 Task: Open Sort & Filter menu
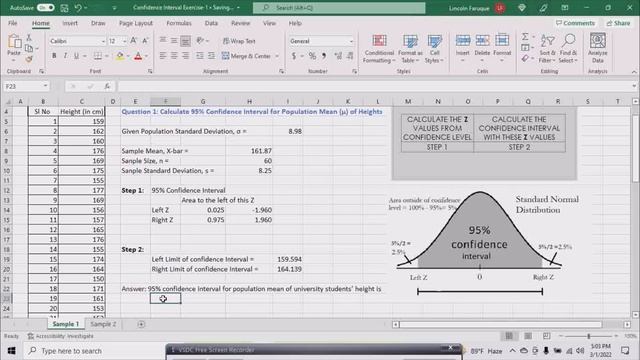tap(547, 49)
